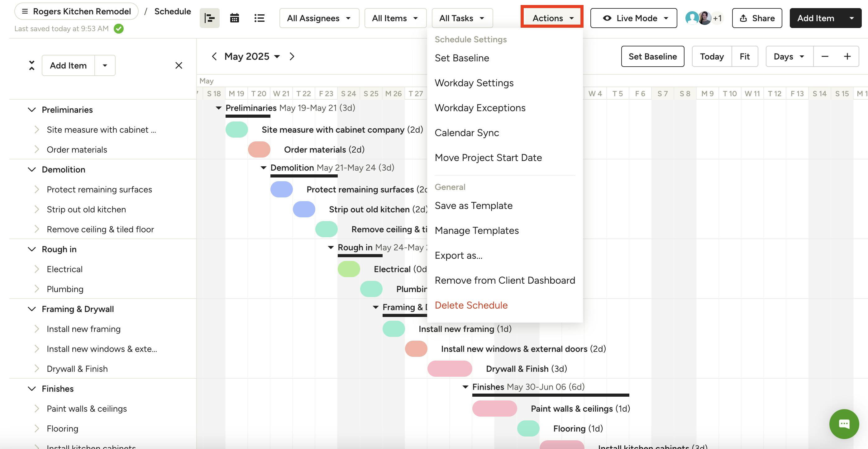Click the Drywall & Finish pink bar
Image resolution: width=868 pixels, height=449 pixels.
(450, 368)
